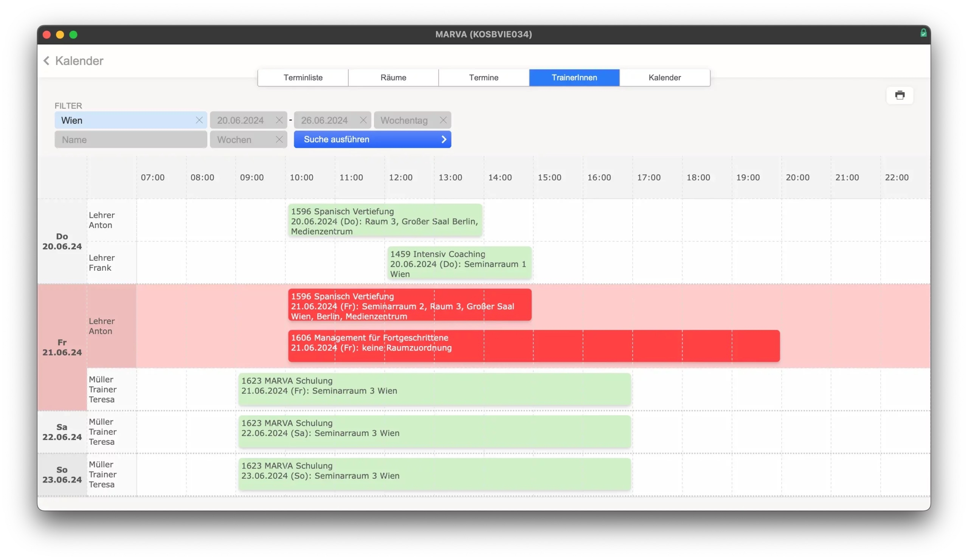Run search with Suche ausführen button
968x560 pixels.
pyautogui.click(x=372, y=140)
